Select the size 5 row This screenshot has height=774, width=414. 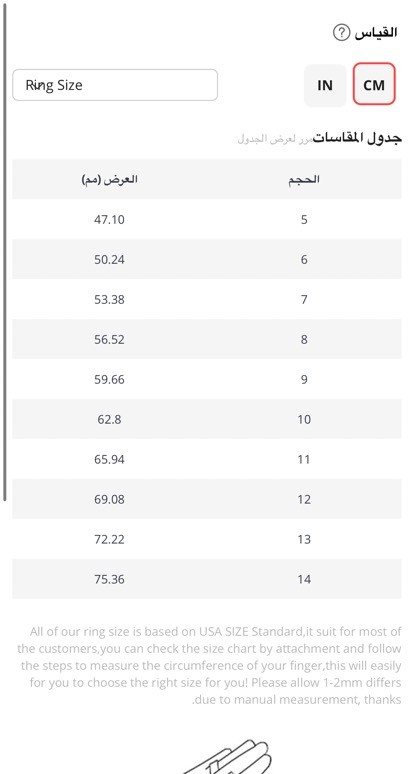(x=207, y=219)
